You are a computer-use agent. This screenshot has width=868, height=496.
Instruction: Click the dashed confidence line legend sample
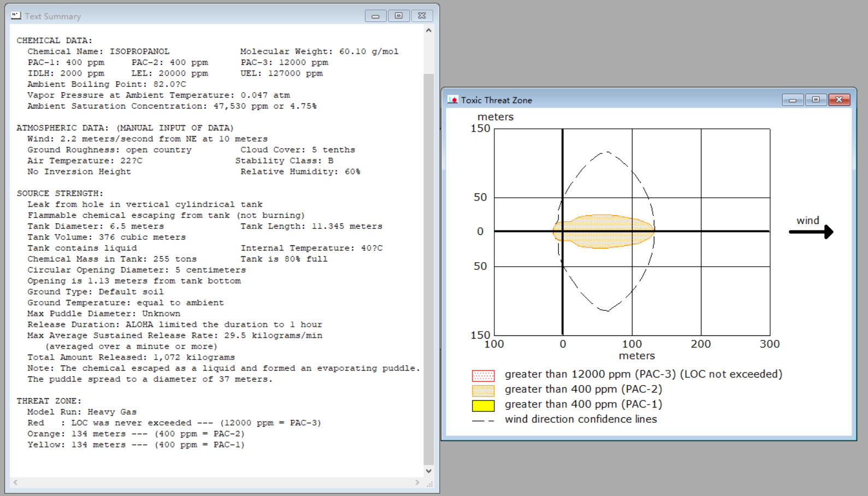pyautogui.click(x=483, y=421)
